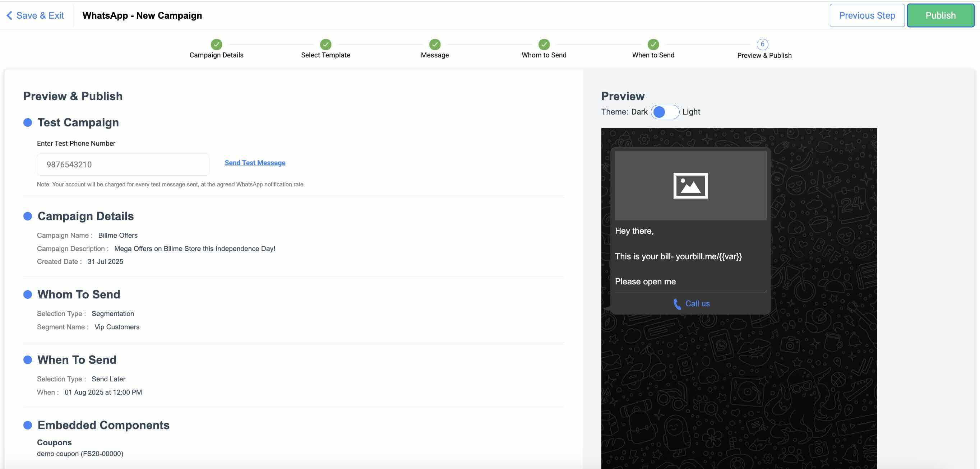
Task: Click the phone icon beside Call us
Action: tap(677, 304)
